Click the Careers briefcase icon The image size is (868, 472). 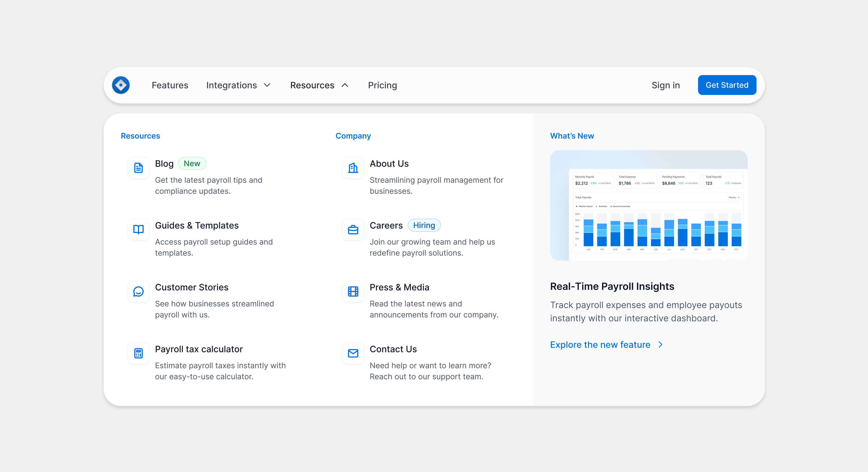(x=352, y=230)
